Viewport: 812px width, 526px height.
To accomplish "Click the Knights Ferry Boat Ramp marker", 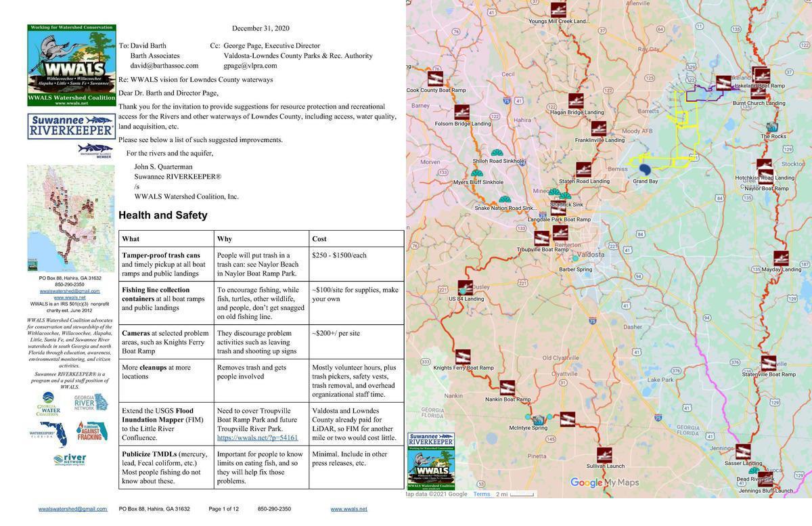I will click(x=463, y=357).
